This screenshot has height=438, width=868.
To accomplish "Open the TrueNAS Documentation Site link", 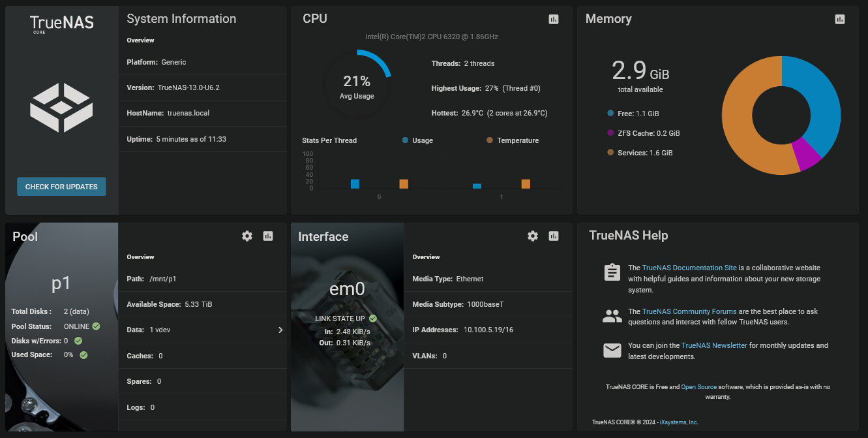I will click(689, 268).
